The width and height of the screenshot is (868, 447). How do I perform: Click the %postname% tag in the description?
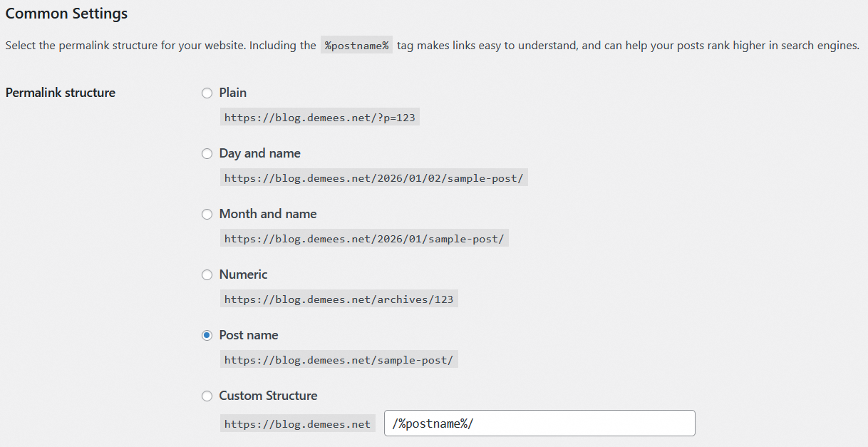pos(356,46)
